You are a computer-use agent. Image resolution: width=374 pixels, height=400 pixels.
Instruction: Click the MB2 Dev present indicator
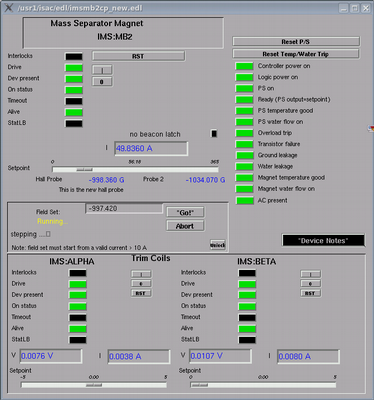(x=74, y=79)
